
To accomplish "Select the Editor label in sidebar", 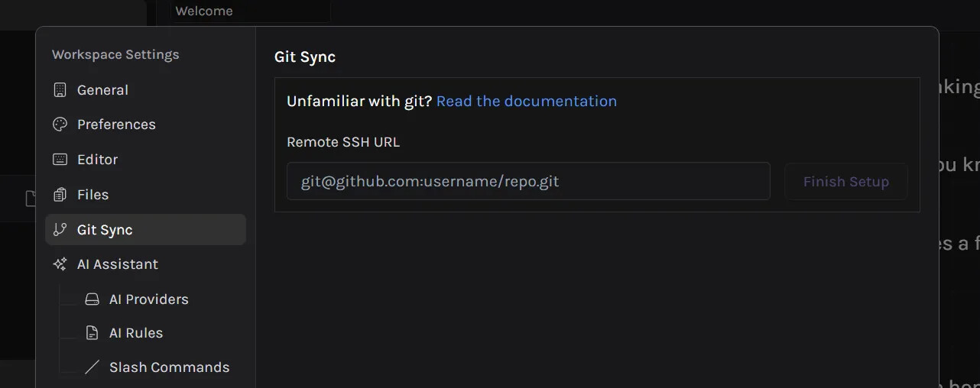I will [97, 160].
